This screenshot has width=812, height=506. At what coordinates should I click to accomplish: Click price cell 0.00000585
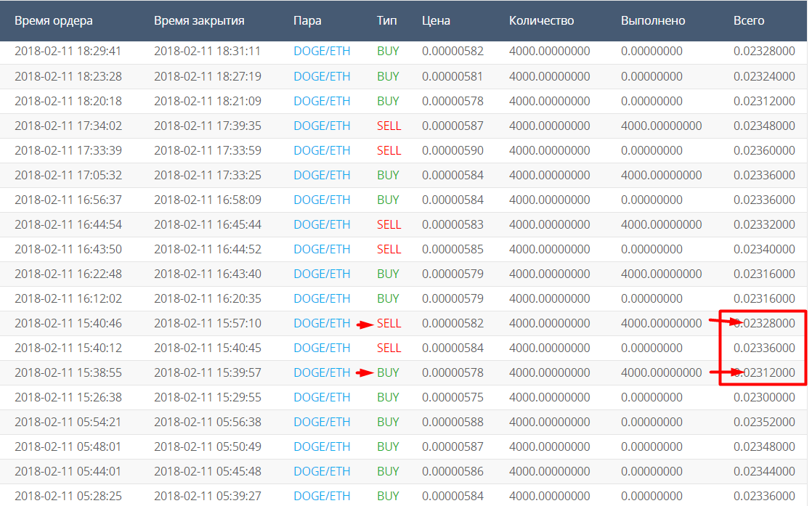tap(452, 250)
